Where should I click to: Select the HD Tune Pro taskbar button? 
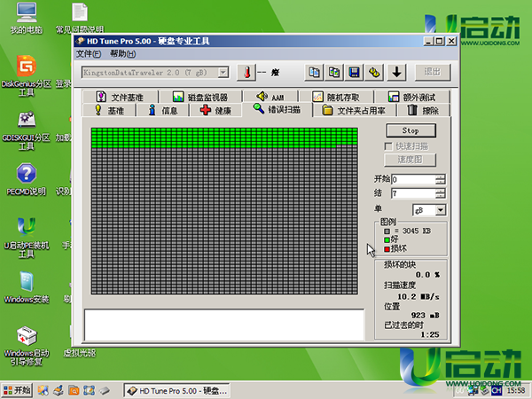point(176,391)
